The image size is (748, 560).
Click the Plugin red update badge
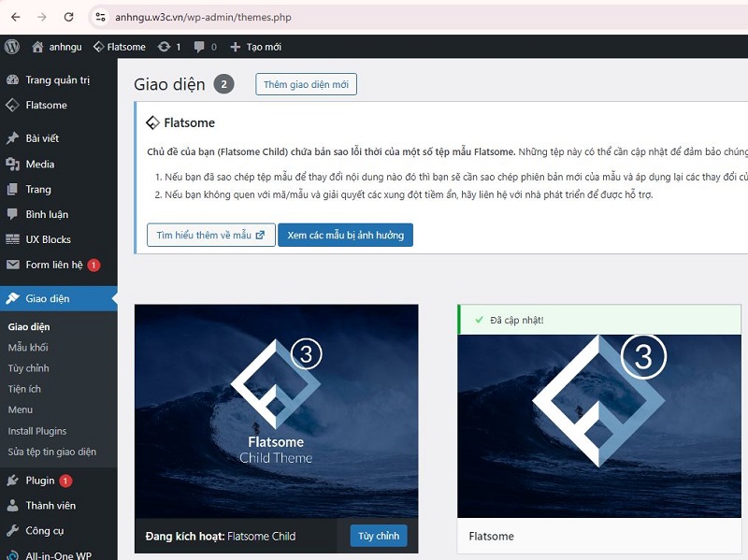(65, 481)
